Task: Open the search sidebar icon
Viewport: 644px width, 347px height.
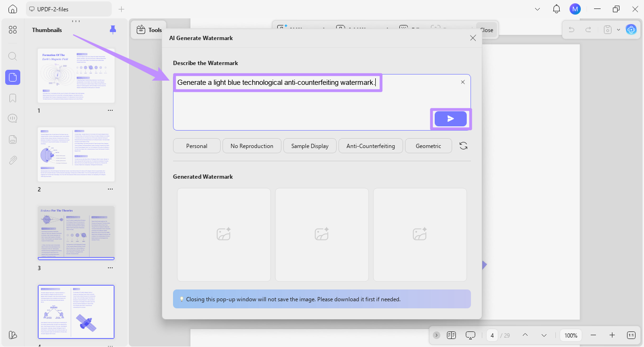Action: click(13, 57)
